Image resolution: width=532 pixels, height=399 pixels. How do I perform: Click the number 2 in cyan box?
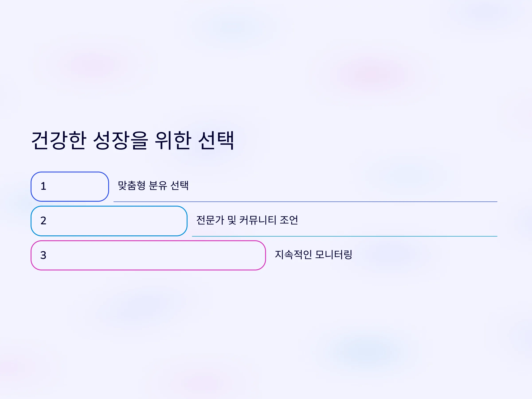click(43, 221)
